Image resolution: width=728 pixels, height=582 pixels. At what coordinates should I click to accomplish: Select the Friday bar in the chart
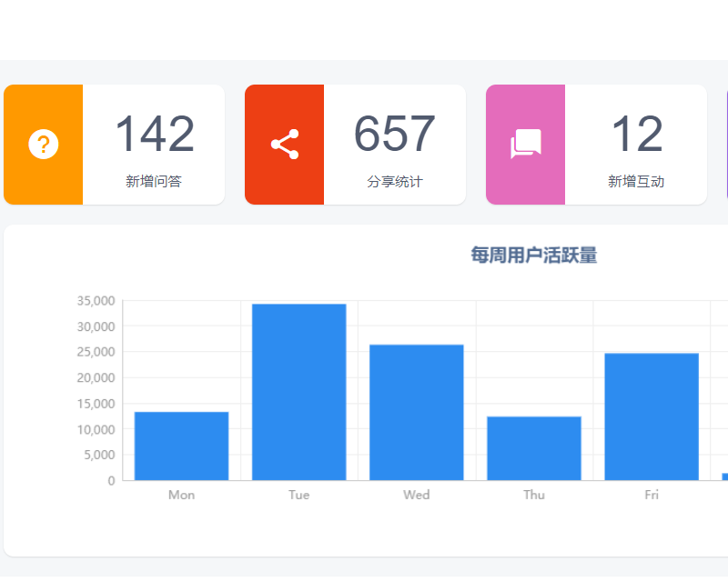click(x=651, y=416)
